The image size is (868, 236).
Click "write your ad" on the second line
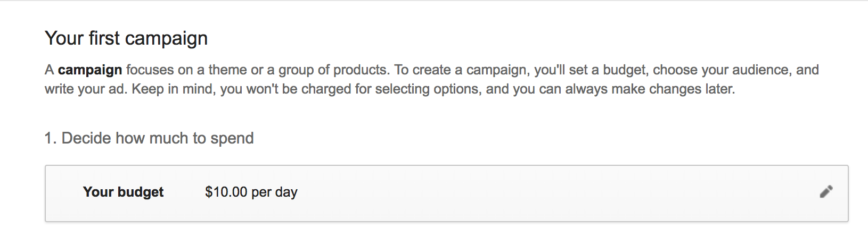click(x=84, y=89)
